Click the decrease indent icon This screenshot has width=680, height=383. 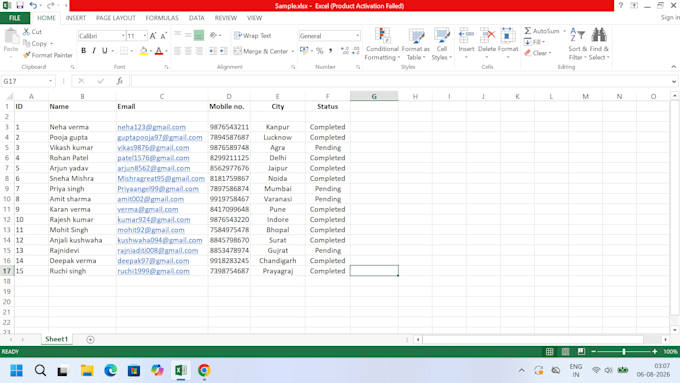(212, 51)
